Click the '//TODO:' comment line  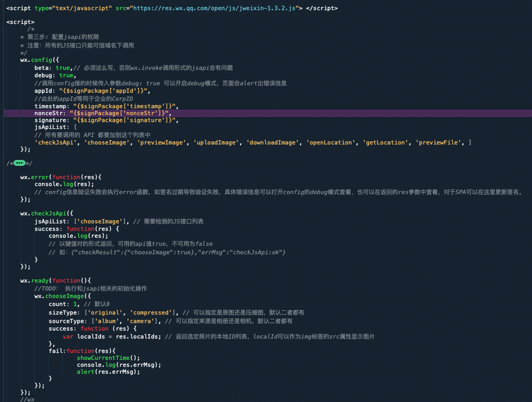[x=91, y=288]
